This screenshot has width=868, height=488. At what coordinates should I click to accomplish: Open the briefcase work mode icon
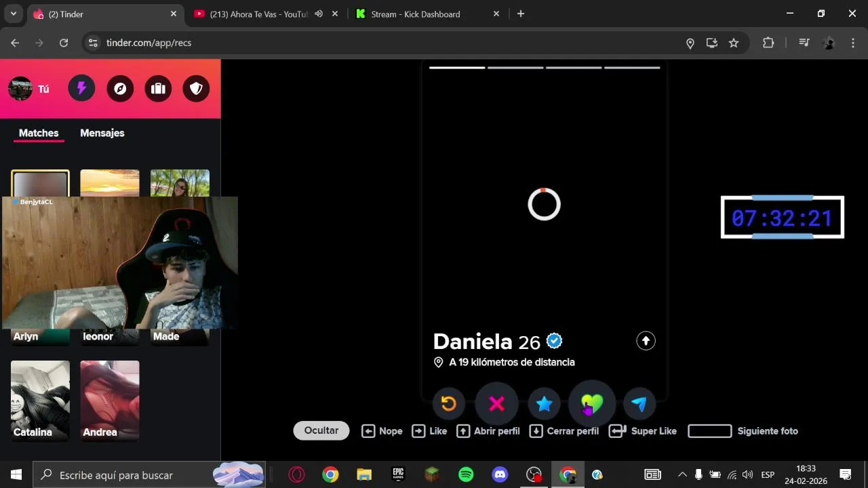pos(158,88)
